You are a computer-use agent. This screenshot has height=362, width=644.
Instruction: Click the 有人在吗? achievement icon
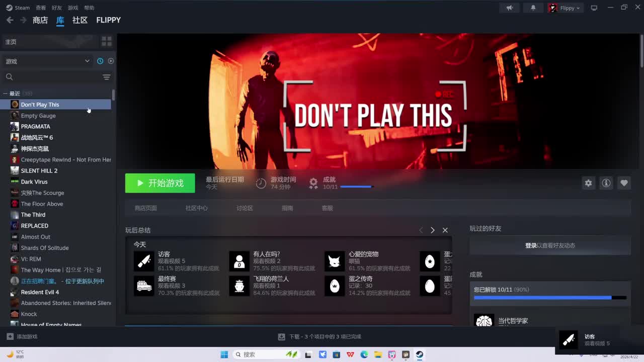coord(239,261)
